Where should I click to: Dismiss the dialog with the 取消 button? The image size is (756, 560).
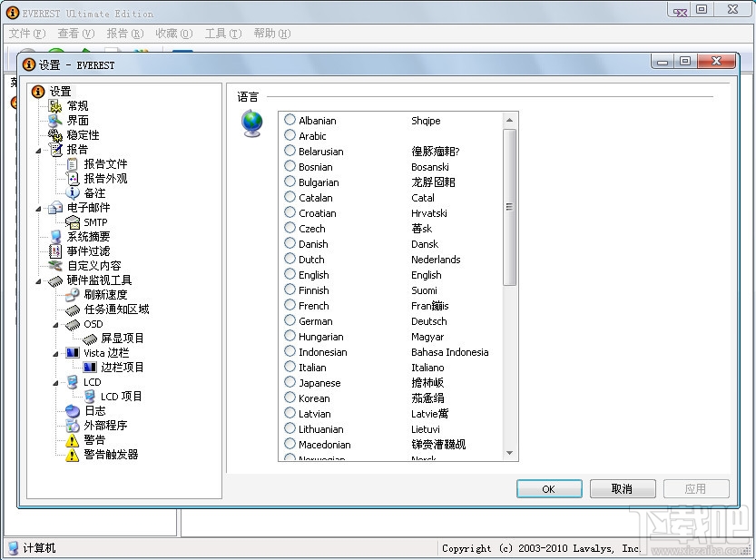623,488
